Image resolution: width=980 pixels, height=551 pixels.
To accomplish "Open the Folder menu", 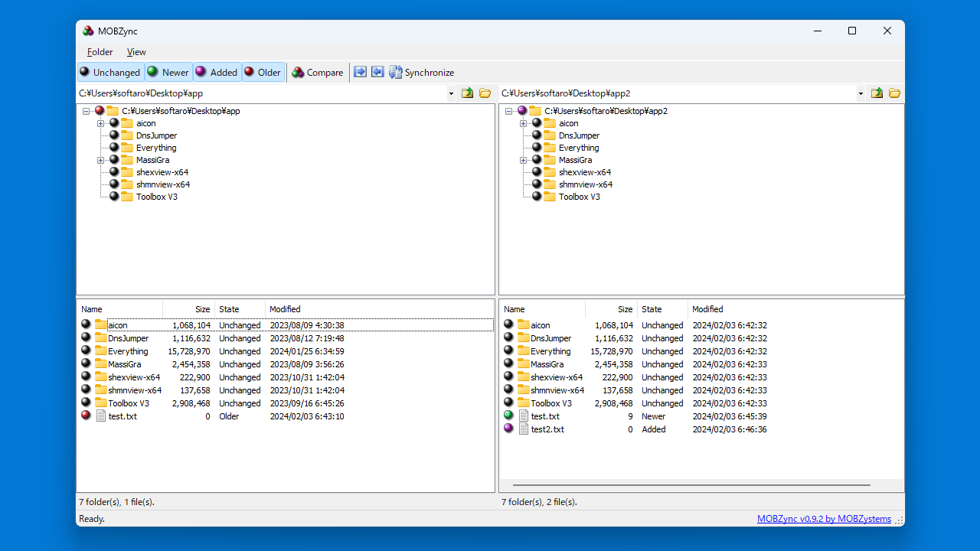I will (x=100, y=52).
